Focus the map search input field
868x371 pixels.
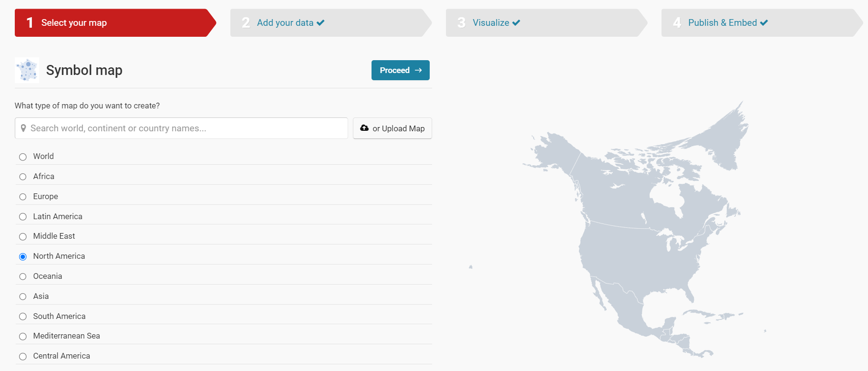click(x=181, y=128)
